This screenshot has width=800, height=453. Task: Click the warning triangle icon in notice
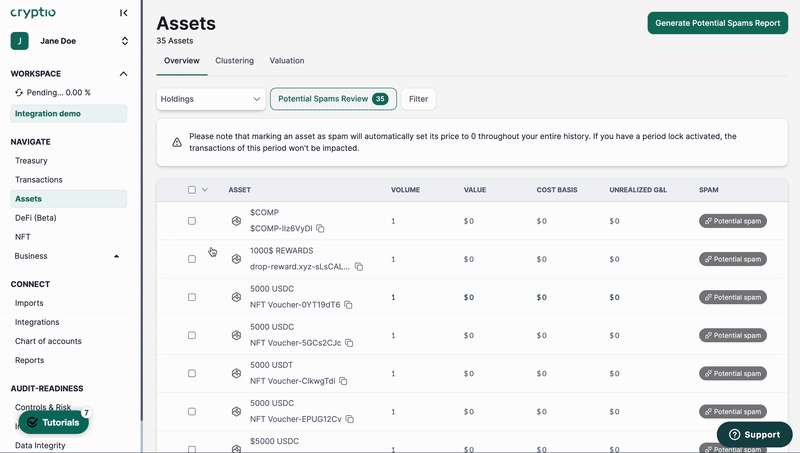tap(177, 142)
